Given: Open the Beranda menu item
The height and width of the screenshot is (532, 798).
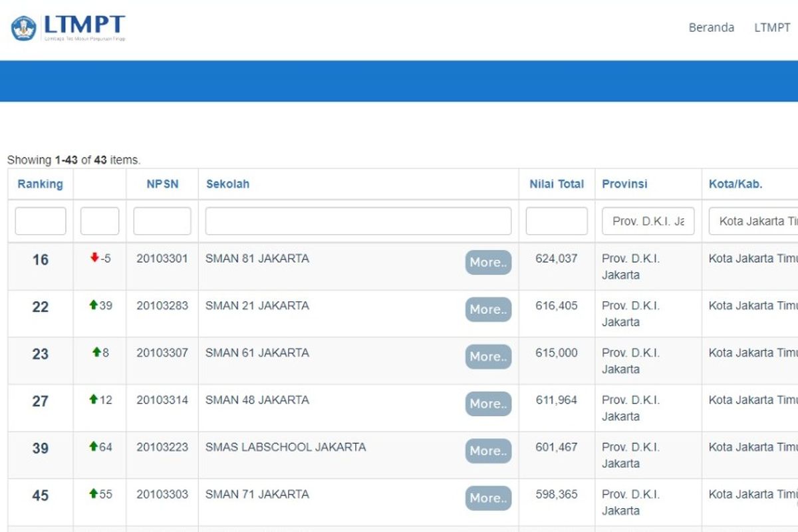Looking at the screenshot, I should (x=711, y=27).
